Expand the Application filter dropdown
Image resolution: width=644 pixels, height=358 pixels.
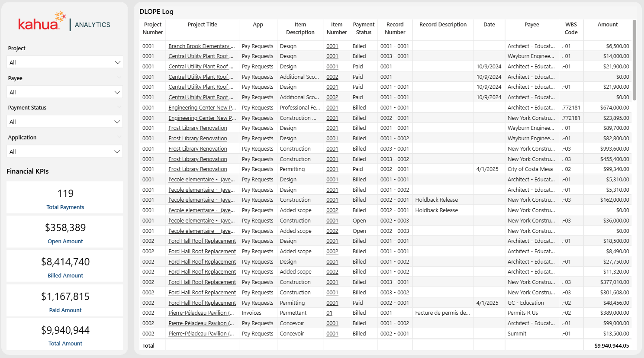(65, 152)
